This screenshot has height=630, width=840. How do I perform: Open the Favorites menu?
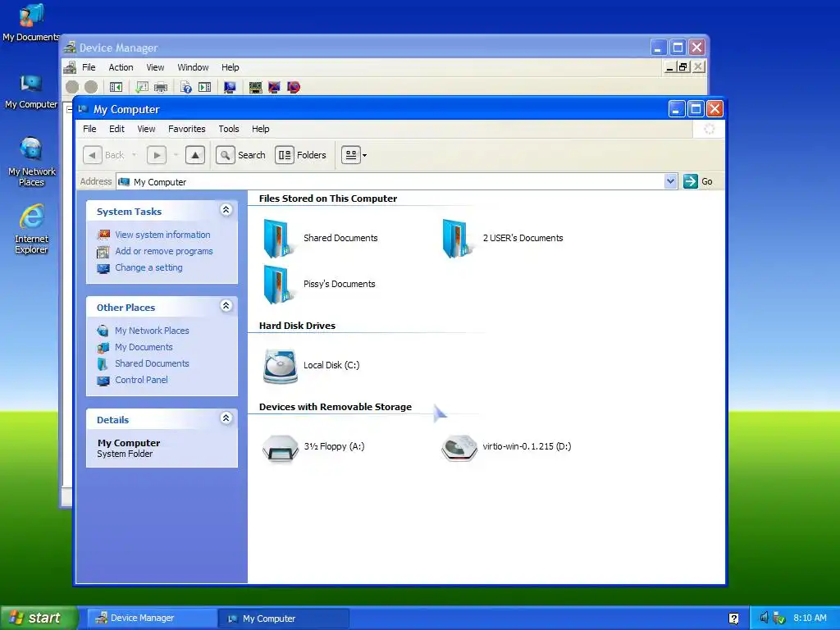click(186, 129)
